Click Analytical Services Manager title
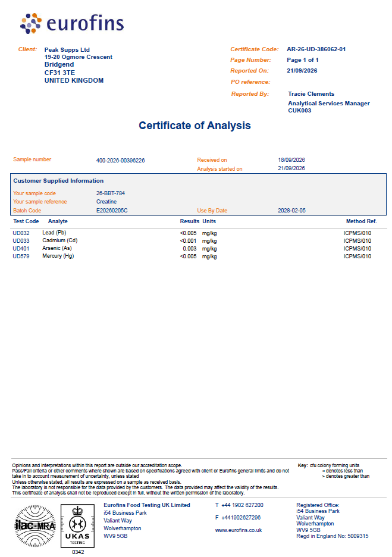The width and height of the screenshot is (392, 557). (x=329, y=104)
